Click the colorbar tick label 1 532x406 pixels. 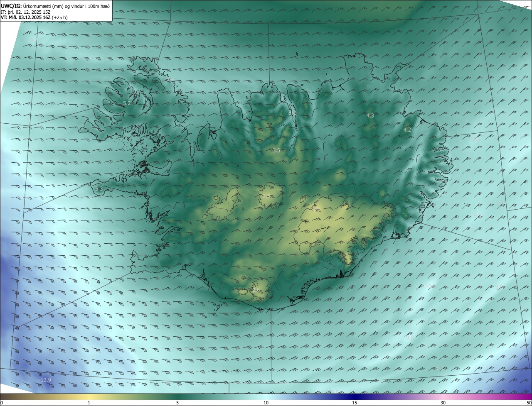tap(89, 403)
